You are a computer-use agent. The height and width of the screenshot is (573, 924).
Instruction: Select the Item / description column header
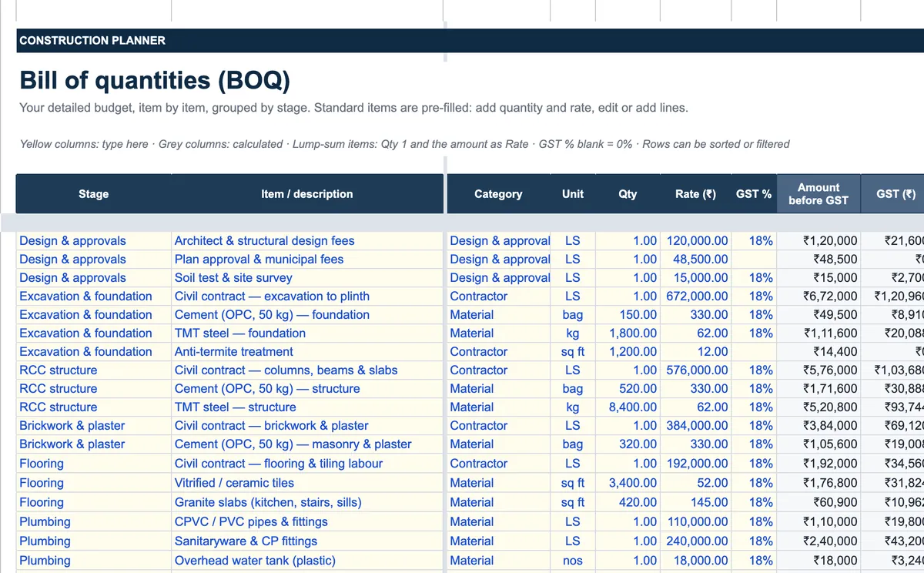tap(306, 194)
